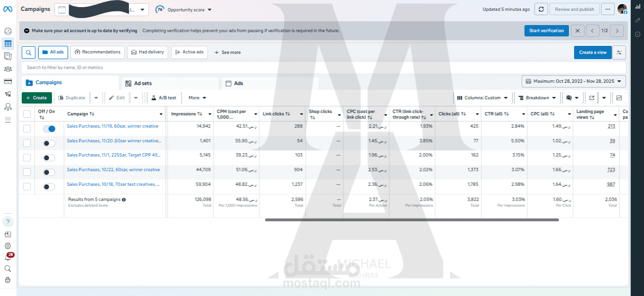This screenshot has height=296, width=644.
Task: Open the Breakdown dropdown
Action: 537,98
